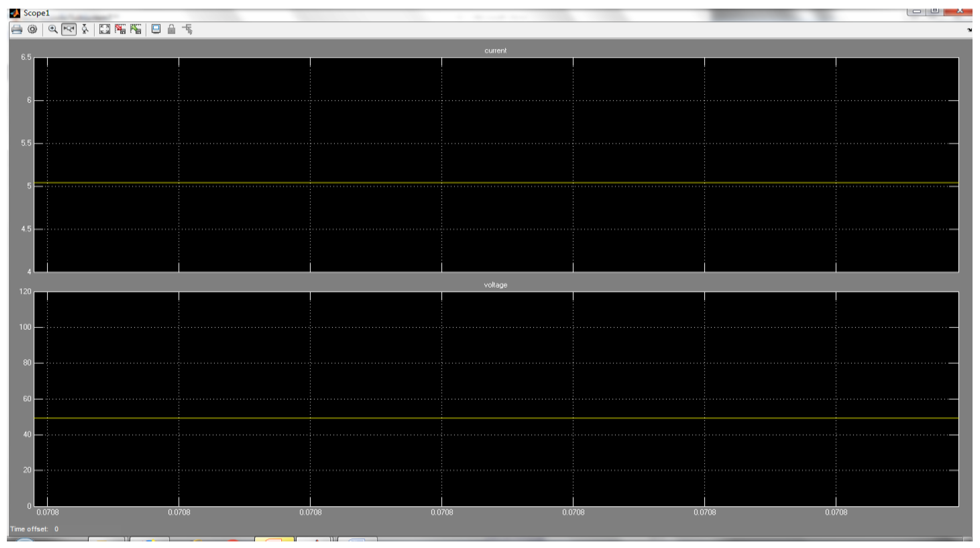The height and width of the screenshot is (548, 980).
Task: Select the Zoom Y-axis tool
Action: pyautogui.click(x=85, y=29)
